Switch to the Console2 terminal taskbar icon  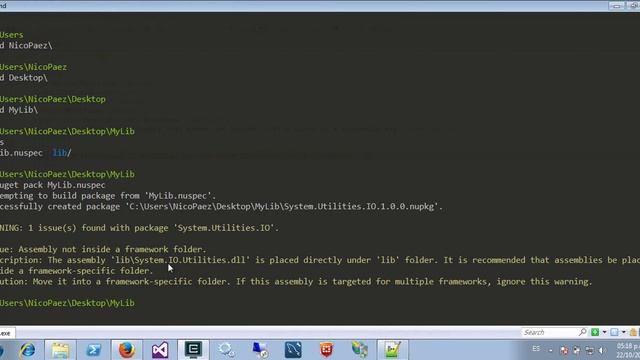point(193,349)
